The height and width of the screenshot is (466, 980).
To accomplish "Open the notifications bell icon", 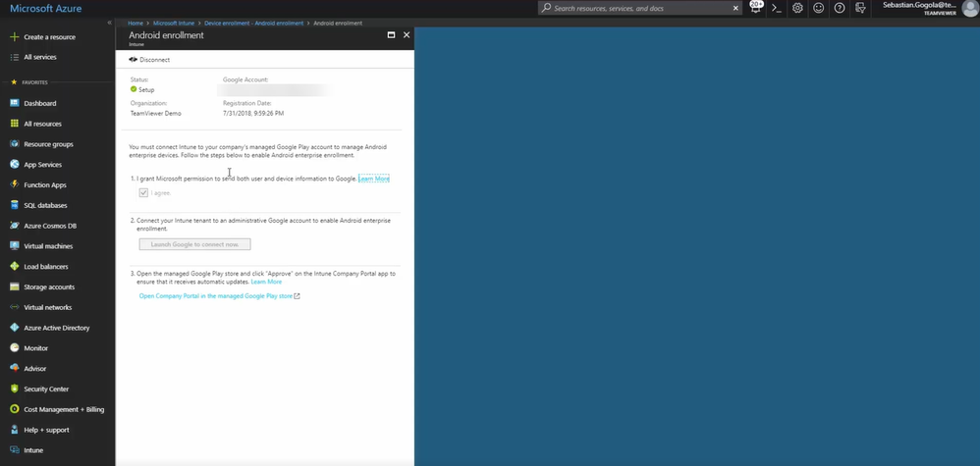I will pos(756,8).
